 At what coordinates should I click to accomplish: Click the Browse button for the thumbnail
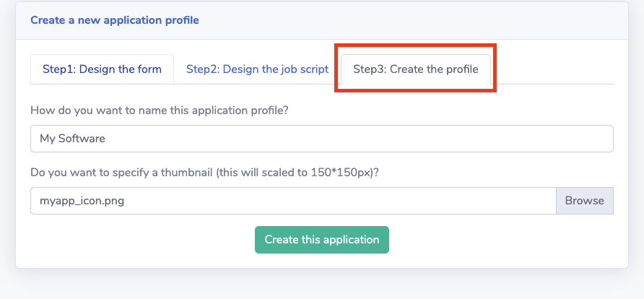click(584, 201)
